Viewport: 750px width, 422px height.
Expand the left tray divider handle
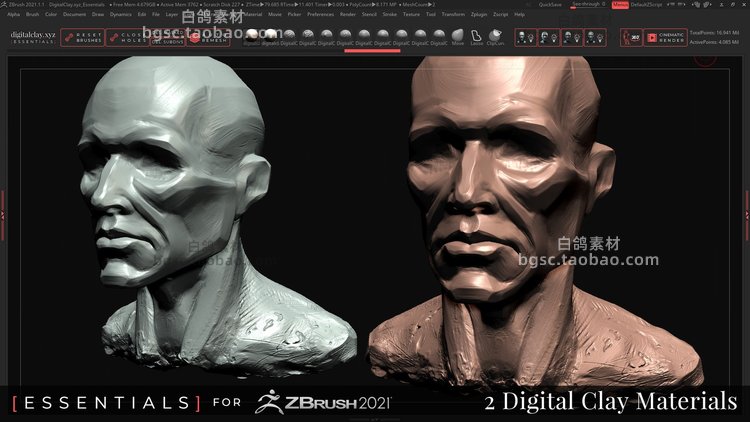(2, 215)
